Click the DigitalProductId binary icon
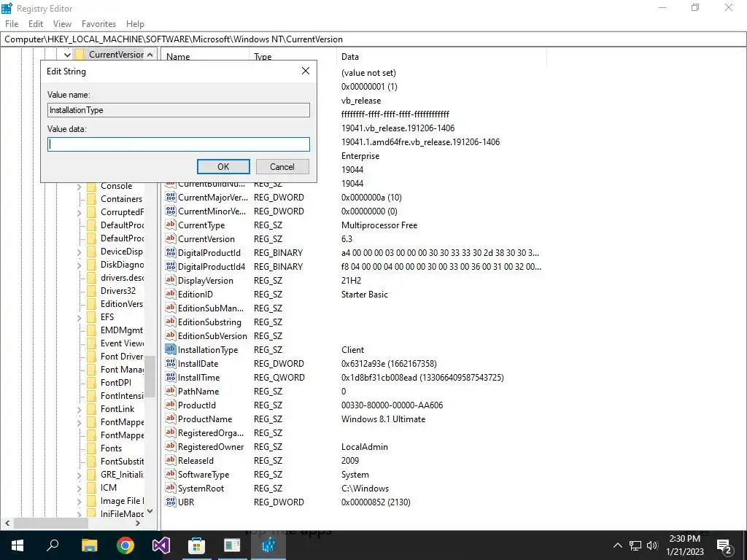 pyautogui.click(x=170, y=252)
